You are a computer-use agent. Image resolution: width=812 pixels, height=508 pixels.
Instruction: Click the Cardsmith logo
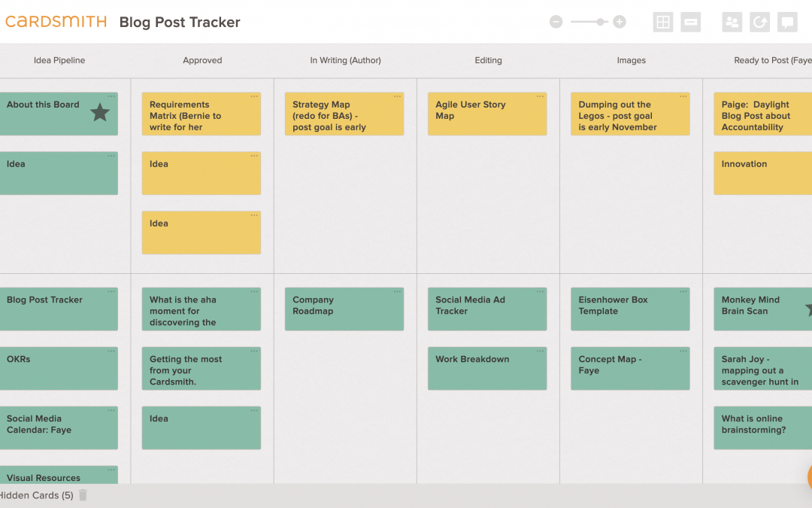pos(56,22)
